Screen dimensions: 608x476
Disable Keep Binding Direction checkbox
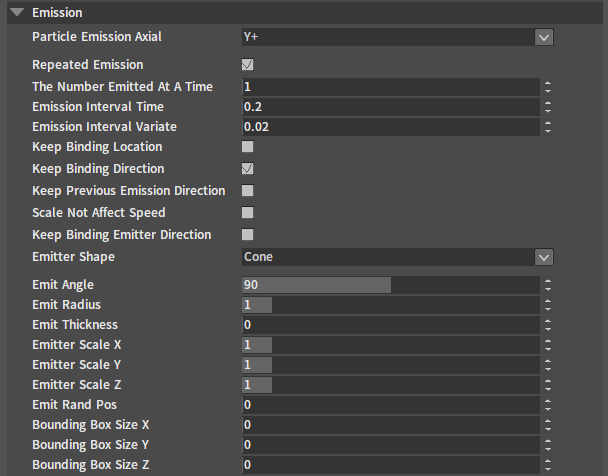pos(248,169)
